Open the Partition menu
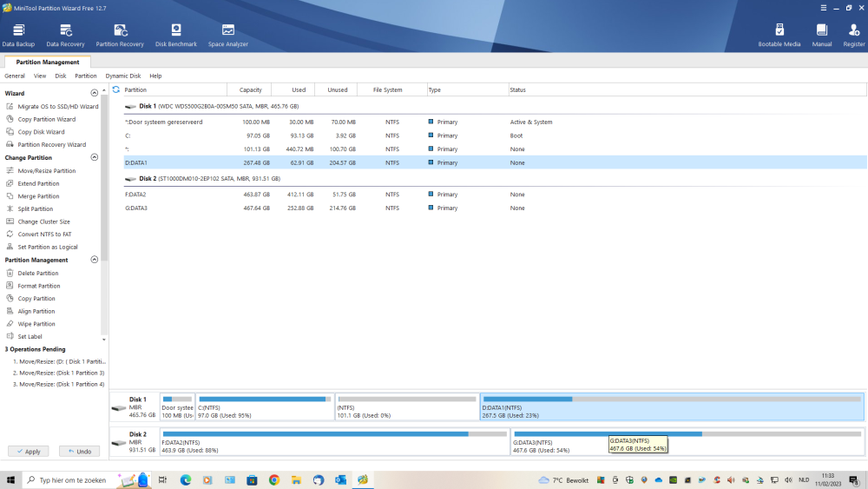Image resolution: width=868 pixels, height=489 pixels. (x=86, y=76)
